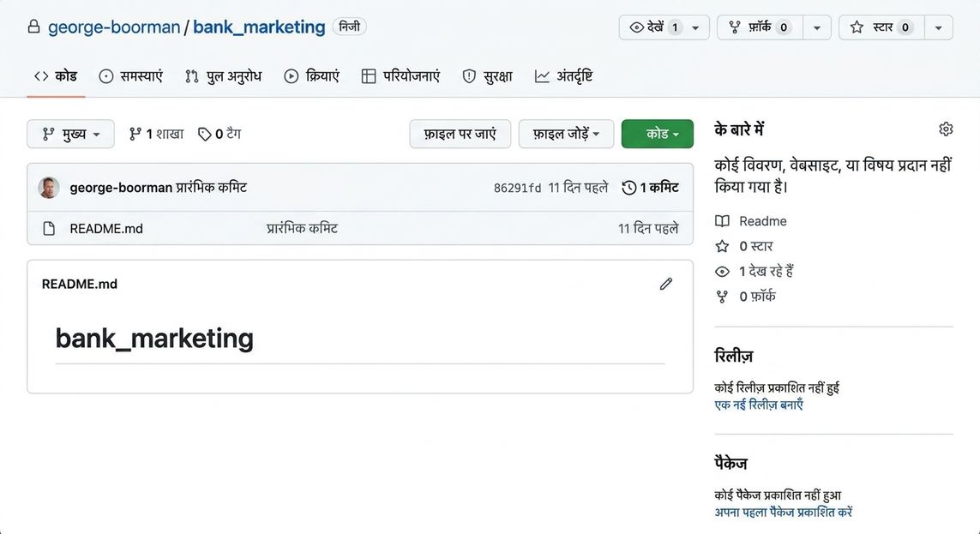Click the star icon beside 0 स्टार
This screenshot has height=534, width=980.
tap(722, 246)
